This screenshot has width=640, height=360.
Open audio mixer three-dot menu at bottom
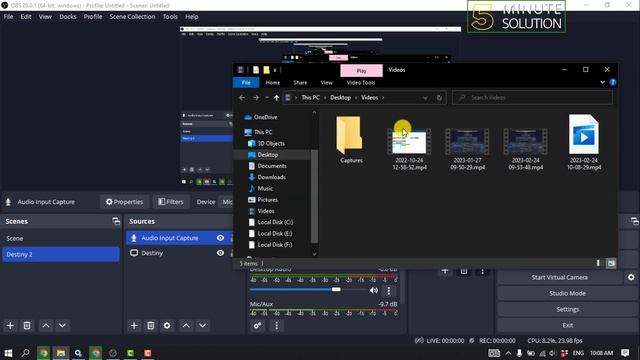[x=276, y=325]
